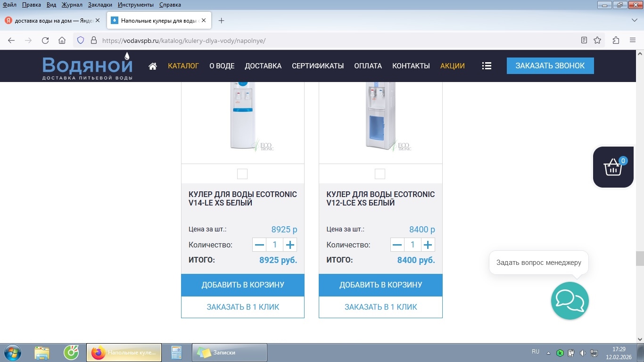This screenshot has width=644, height=362.
Task: Open the V14-LE XS cooler image
Action: click(x=243, y=117)
